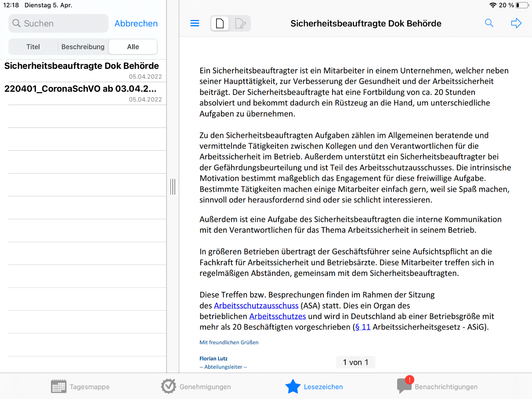Open Tagesmappe calendar tab

pos(80,387)
